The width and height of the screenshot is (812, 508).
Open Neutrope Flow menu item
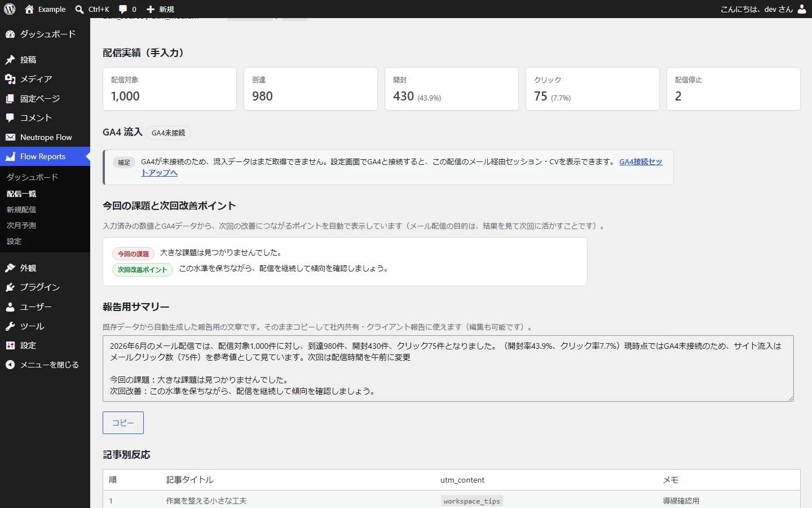pos(45,137)
